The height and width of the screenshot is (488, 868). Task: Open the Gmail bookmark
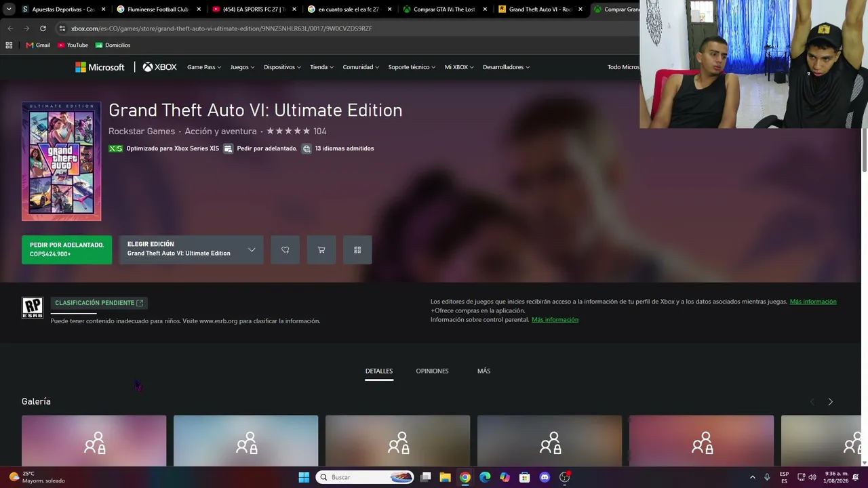pyautogui.click(x=38, y=45)
